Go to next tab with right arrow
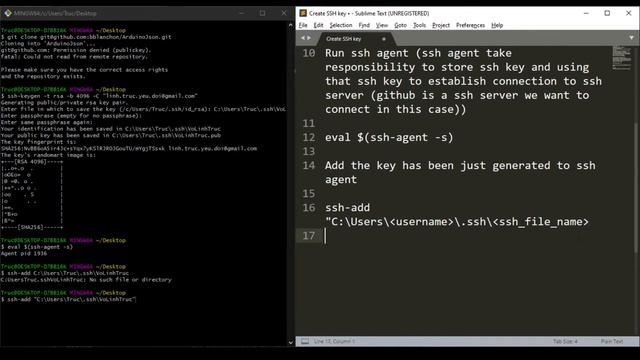Image resolution: width=640 pixels, height=360 pixels. point(309,38)
